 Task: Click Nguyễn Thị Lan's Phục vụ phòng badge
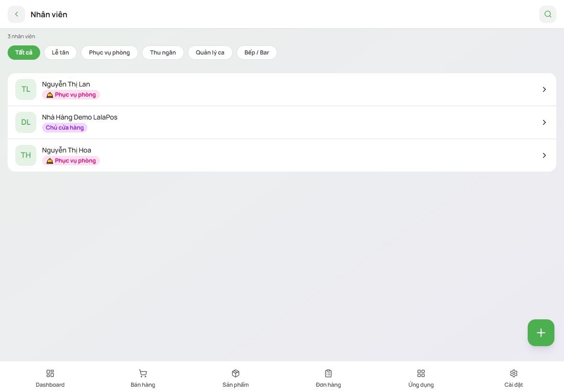click(71, 95)
